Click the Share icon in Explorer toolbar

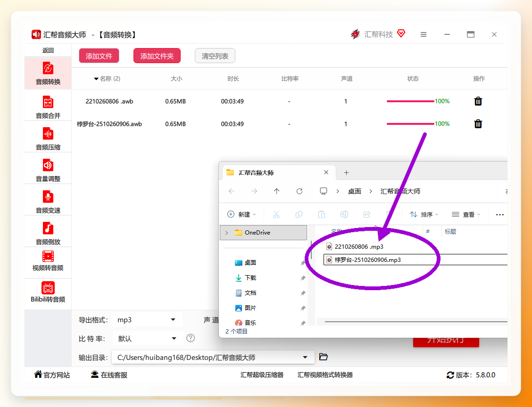[367, 214]
